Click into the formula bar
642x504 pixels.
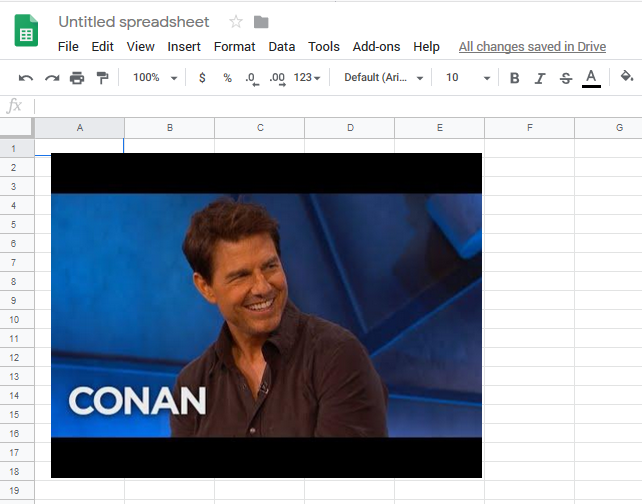pyautogui.click(x=338, y=106)
